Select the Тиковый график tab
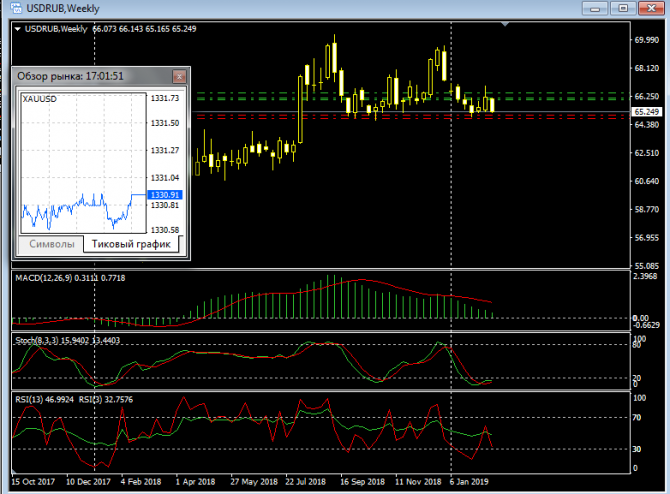Screen dimensions: 670x494 131,244
